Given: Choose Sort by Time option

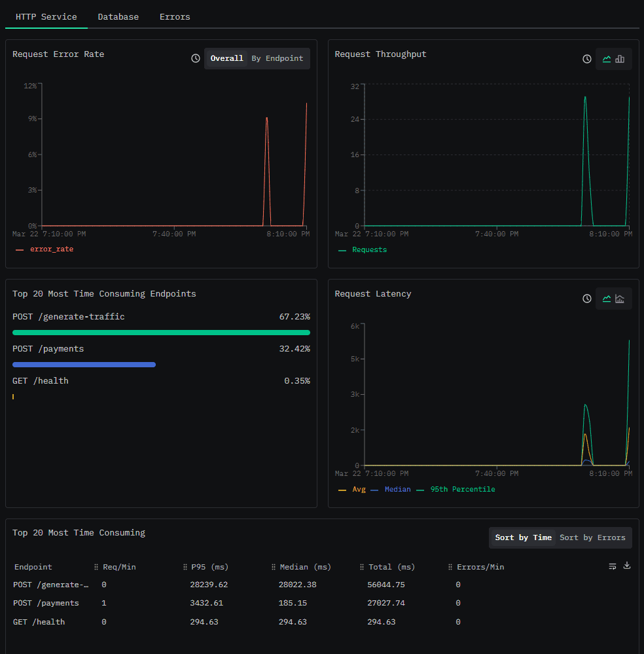Looking at the screenshot, I should coord(523,537).
